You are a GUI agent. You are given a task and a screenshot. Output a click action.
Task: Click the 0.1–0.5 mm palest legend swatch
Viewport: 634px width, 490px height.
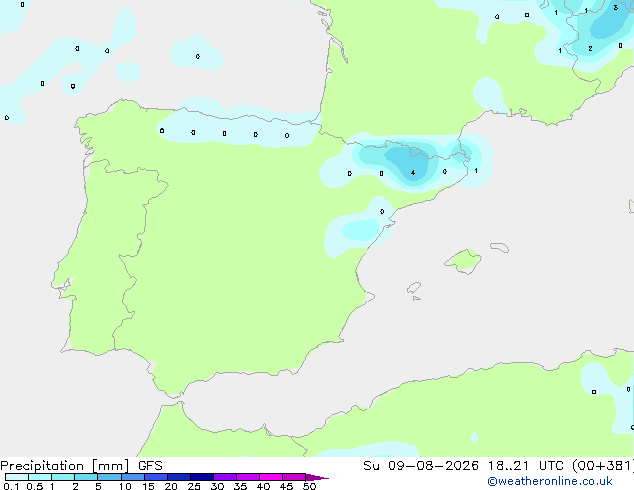(17, 477)
